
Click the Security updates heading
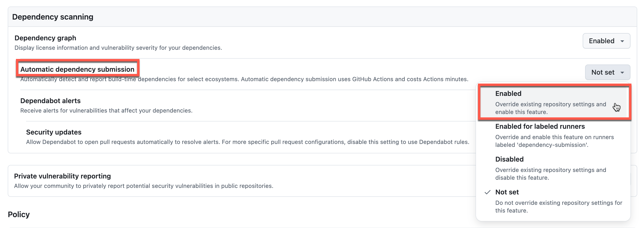pos(54,132)
